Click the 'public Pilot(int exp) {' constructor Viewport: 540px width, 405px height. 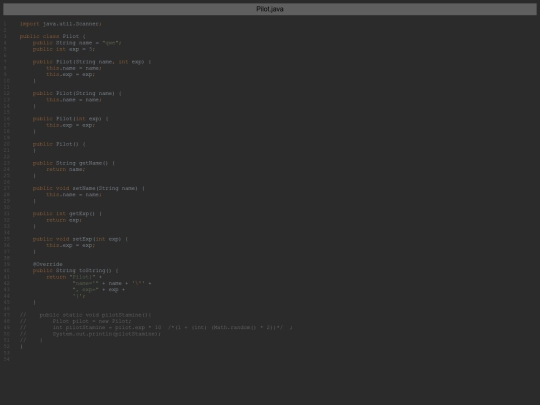[71, 119]
